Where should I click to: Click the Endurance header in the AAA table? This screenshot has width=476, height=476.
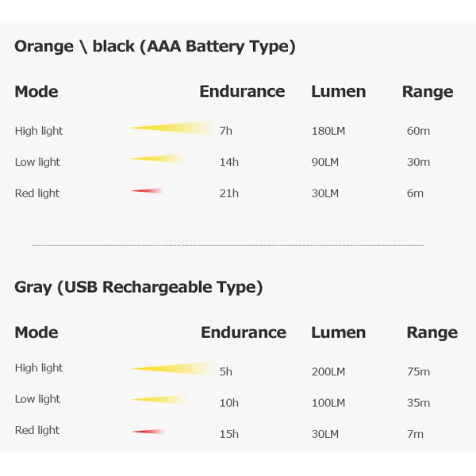click(242, 91)
